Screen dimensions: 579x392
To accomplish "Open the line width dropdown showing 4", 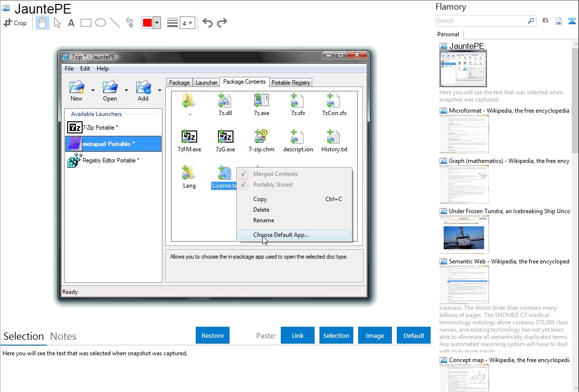I will click(x=187, y=23).
